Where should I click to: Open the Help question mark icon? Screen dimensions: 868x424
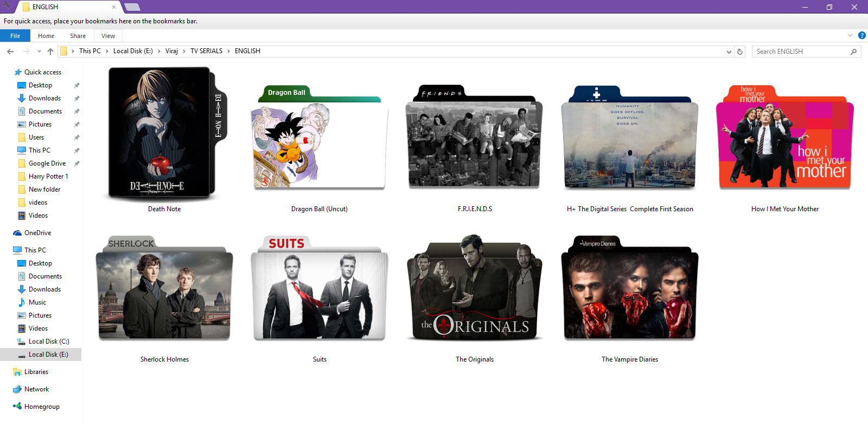[861, 35]
